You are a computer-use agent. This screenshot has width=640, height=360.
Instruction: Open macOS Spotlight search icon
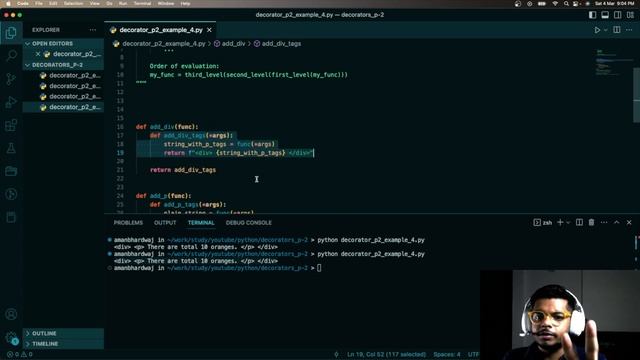tap(566, 4)
